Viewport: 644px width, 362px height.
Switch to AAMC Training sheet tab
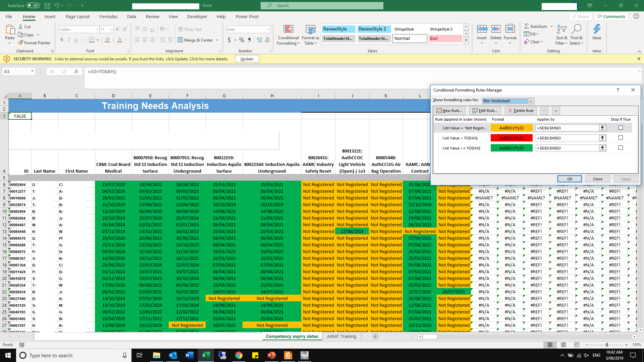click(x=341, y=336)
